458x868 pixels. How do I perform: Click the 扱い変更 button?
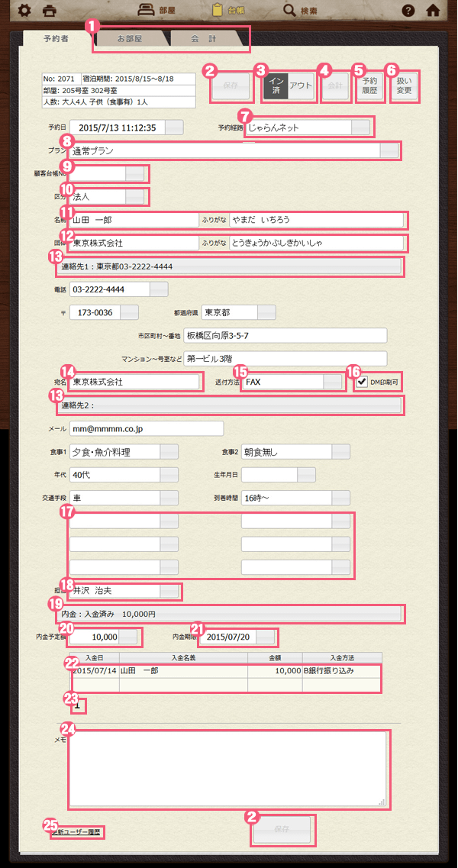point(404,86)
